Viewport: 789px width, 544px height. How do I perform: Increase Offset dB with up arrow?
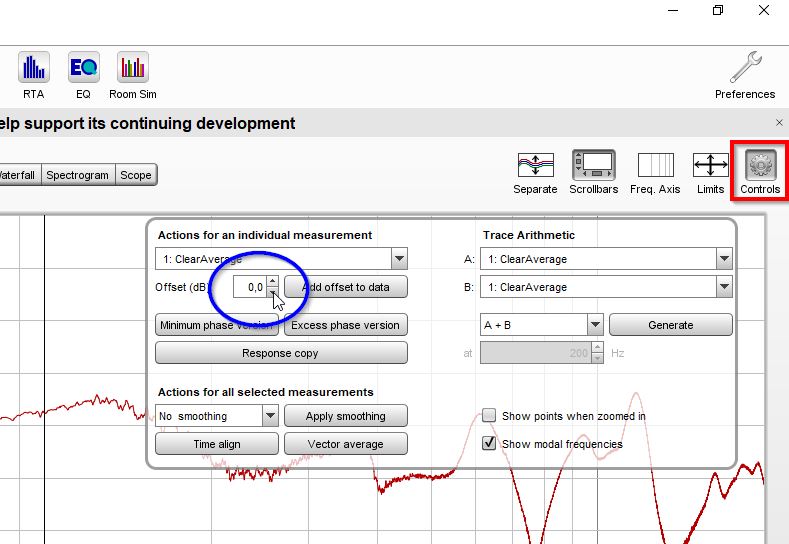click(272, 282)
